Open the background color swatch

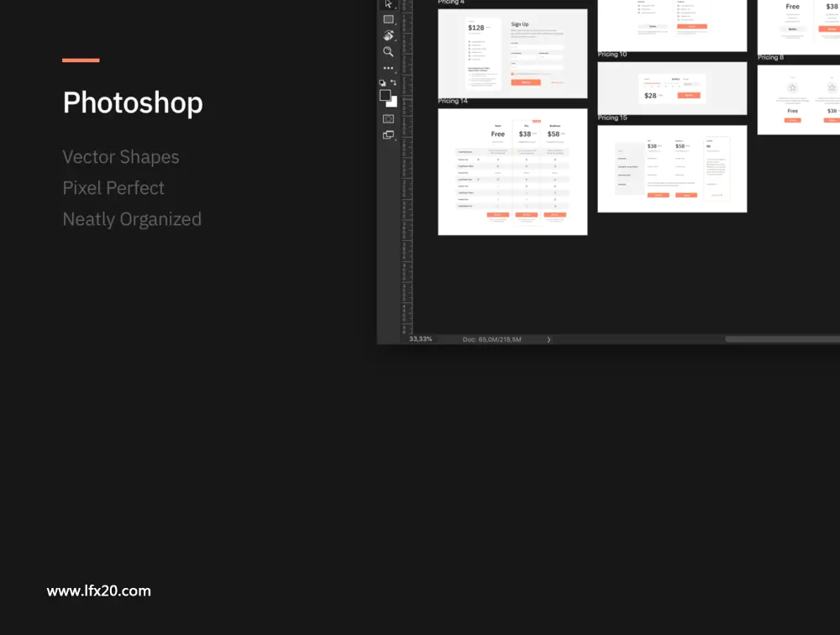click(x=394, y=102)
